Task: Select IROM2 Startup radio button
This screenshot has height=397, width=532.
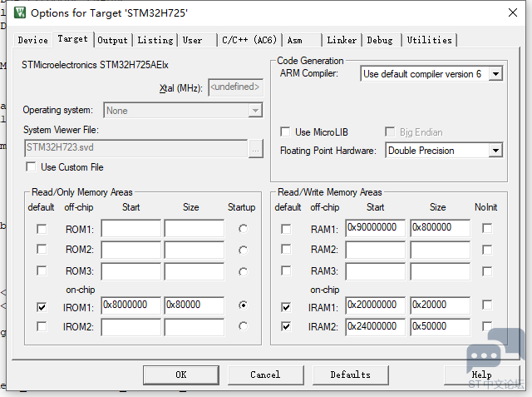Action: (243, 326)
